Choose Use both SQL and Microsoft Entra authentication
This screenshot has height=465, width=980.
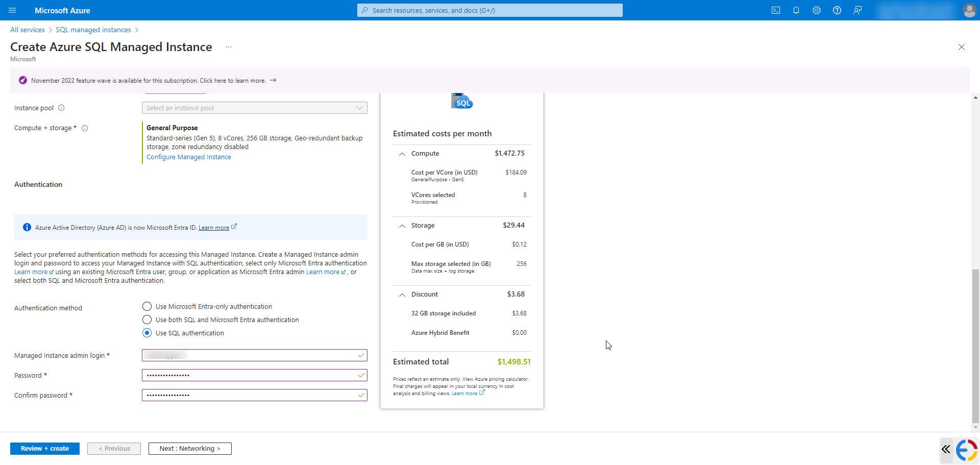146,320
